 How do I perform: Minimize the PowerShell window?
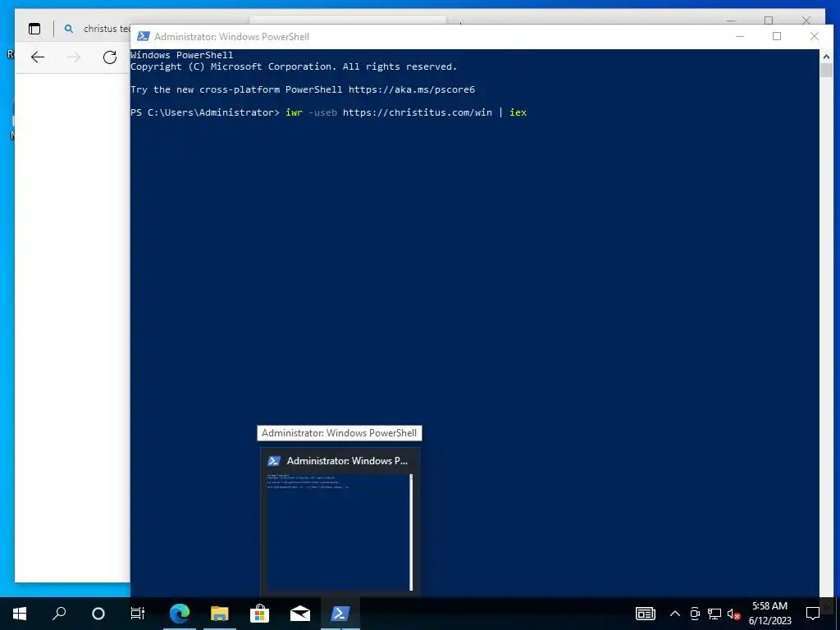tap(740, 36)
